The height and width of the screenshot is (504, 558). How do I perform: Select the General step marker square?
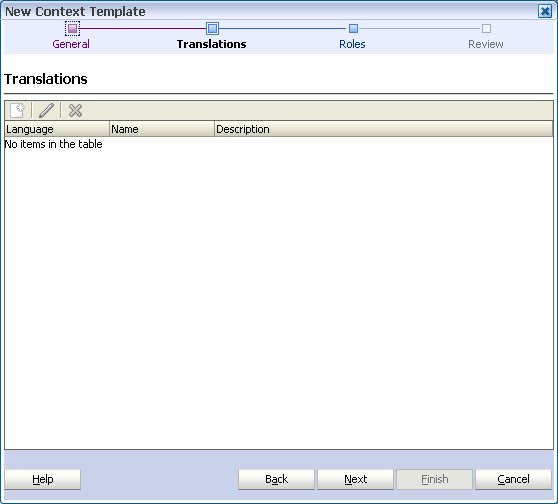tap(72, 28)
